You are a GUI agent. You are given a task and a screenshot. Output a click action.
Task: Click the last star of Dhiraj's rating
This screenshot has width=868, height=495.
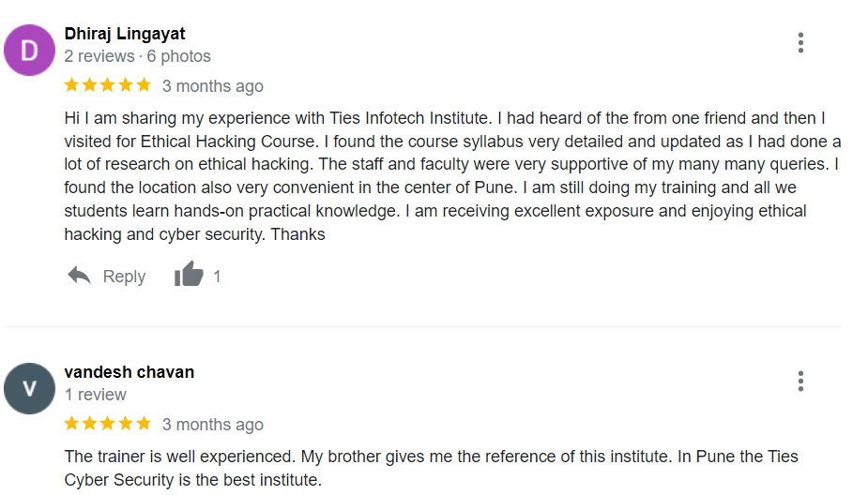click(x=144, y=85)
